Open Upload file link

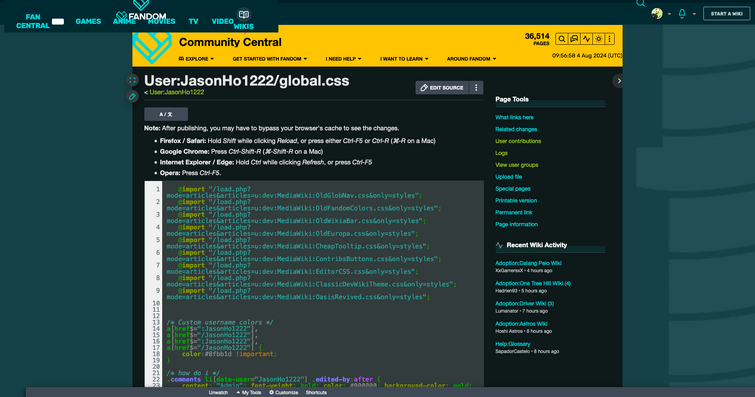click(x=508, y=177)
